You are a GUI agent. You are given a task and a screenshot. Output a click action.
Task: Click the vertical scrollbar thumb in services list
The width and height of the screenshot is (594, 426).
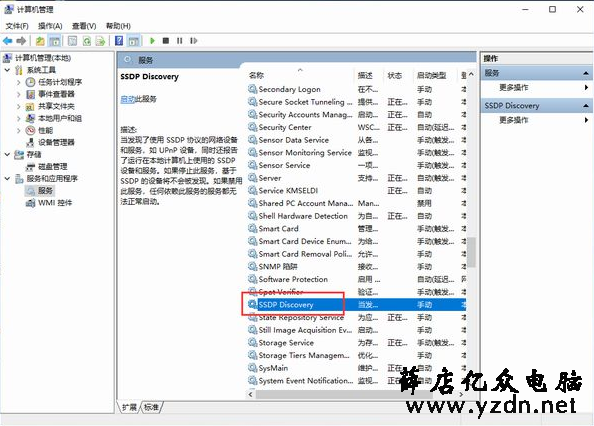click(471, 252)
